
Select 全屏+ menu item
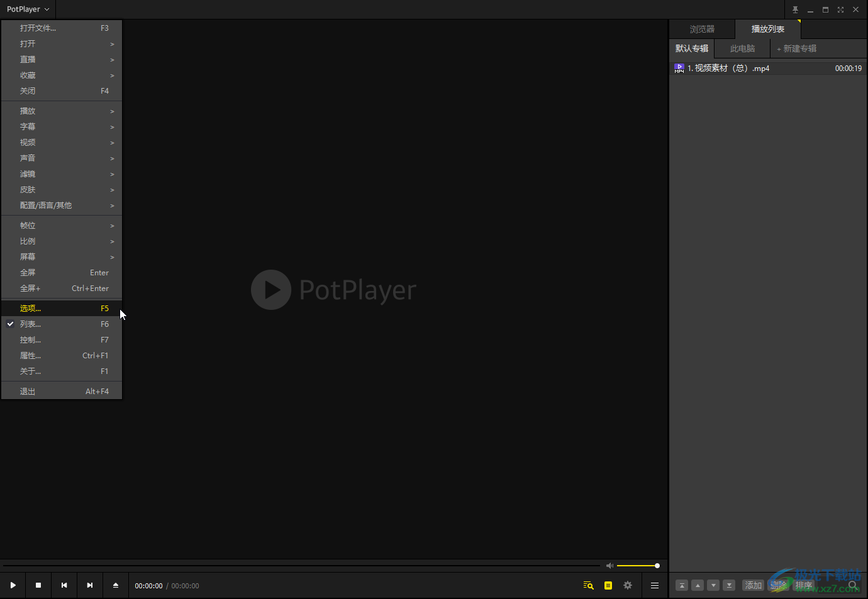tap(62, 289)
